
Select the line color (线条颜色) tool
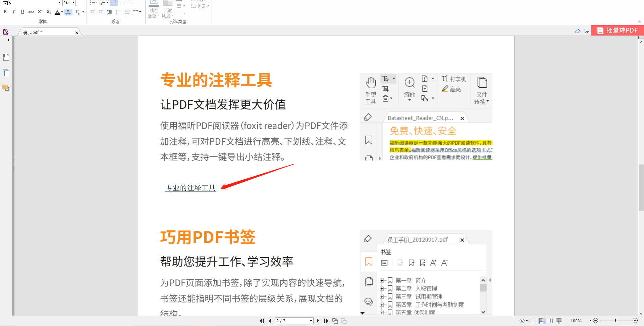154,9
